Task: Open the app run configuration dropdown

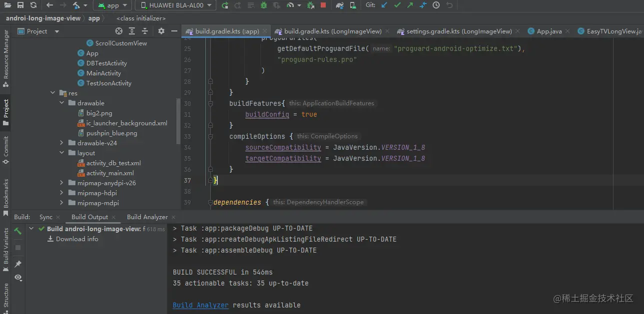Action: 113,5
